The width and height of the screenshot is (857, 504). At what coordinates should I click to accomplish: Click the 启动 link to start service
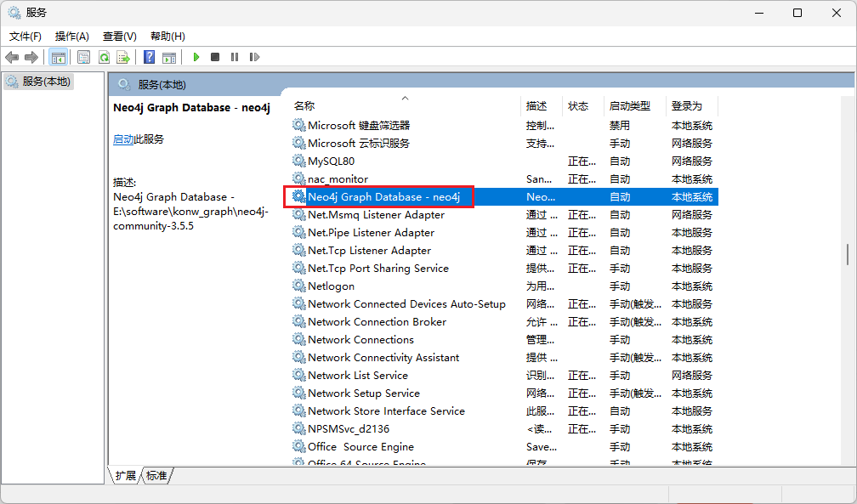(123, 139)
